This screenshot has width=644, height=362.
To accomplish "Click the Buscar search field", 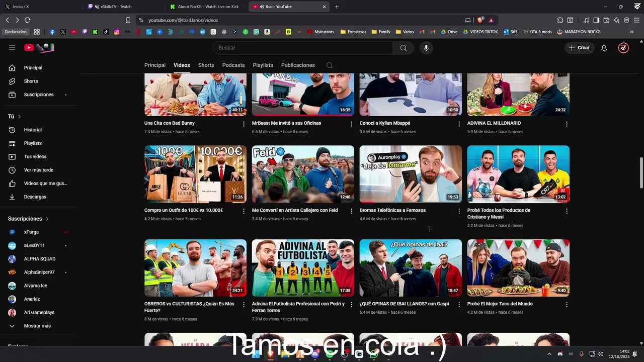I will (303, 48).
